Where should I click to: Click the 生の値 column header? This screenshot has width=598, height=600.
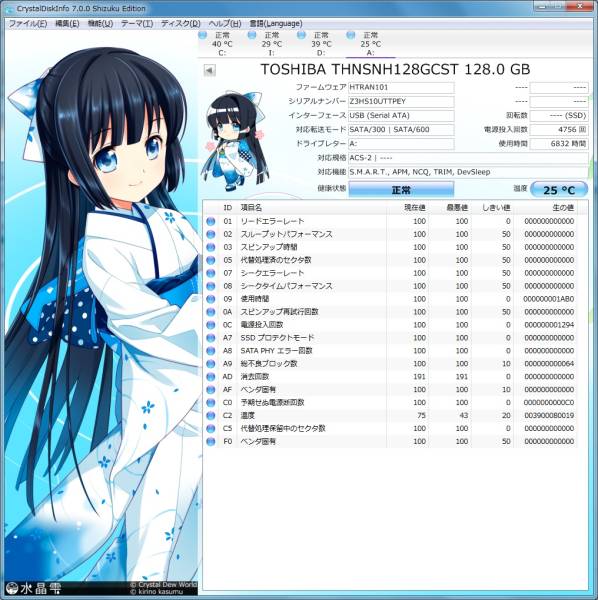click(546, 208)
